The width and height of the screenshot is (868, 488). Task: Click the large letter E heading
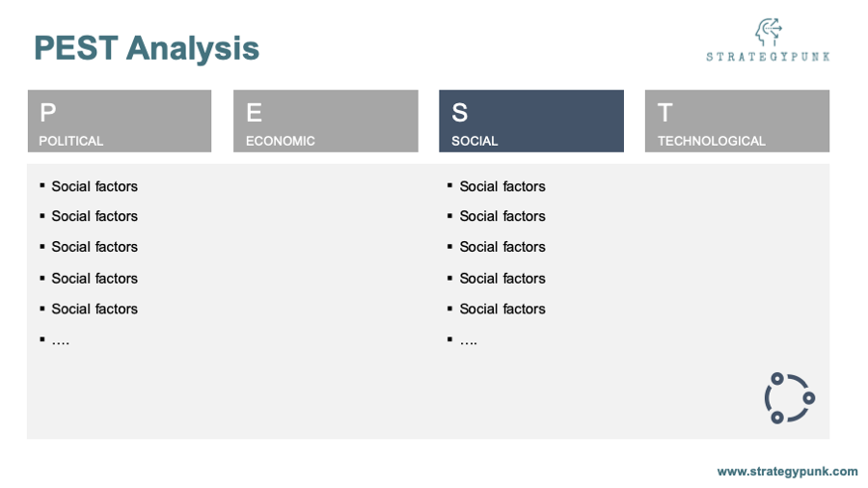pyautogui.click(x=254, y=113)
